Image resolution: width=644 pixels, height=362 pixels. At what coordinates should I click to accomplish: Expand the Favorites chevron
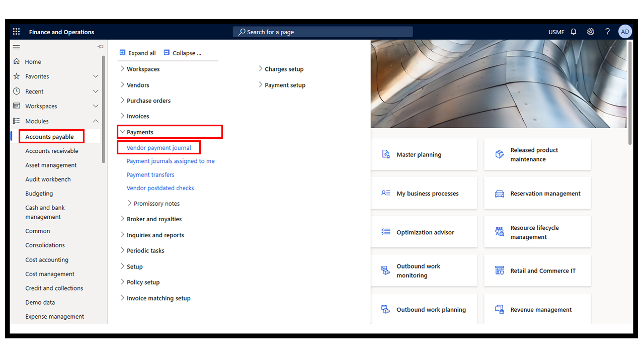pyautogui.click(x=96, y=76)
